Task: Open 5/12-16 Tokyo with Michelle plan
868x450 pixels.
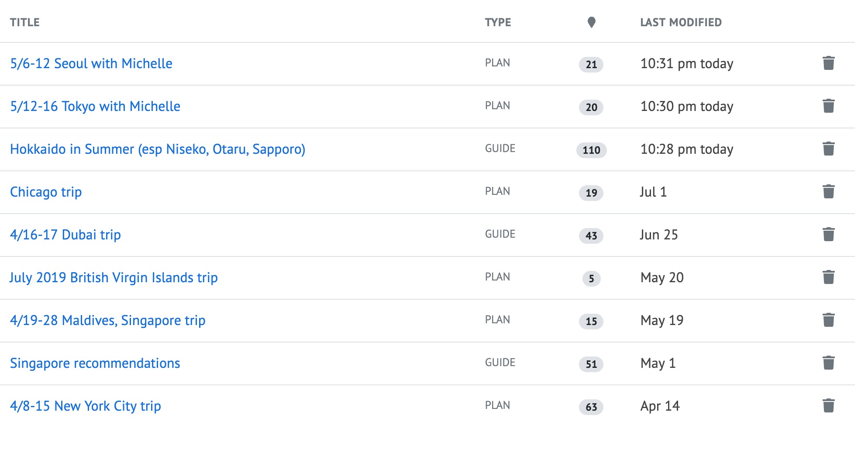Action: point(95,107)
